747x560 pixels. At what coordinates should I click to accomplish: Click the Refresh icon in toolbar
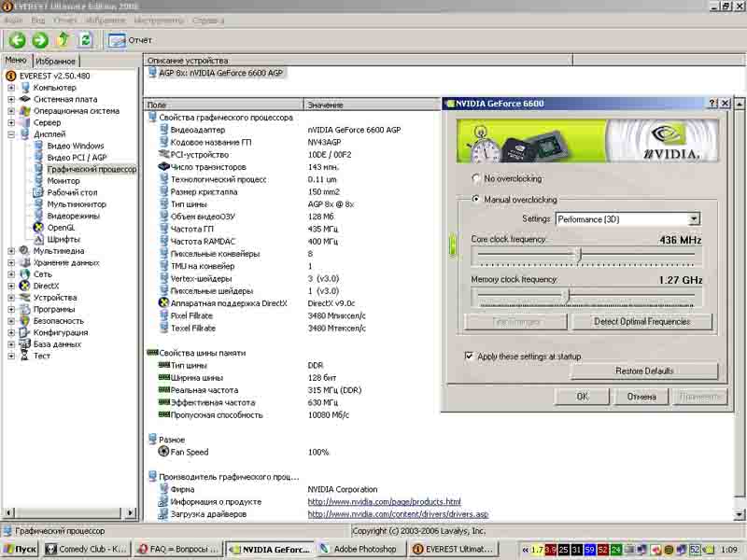(x=85, y=40)
